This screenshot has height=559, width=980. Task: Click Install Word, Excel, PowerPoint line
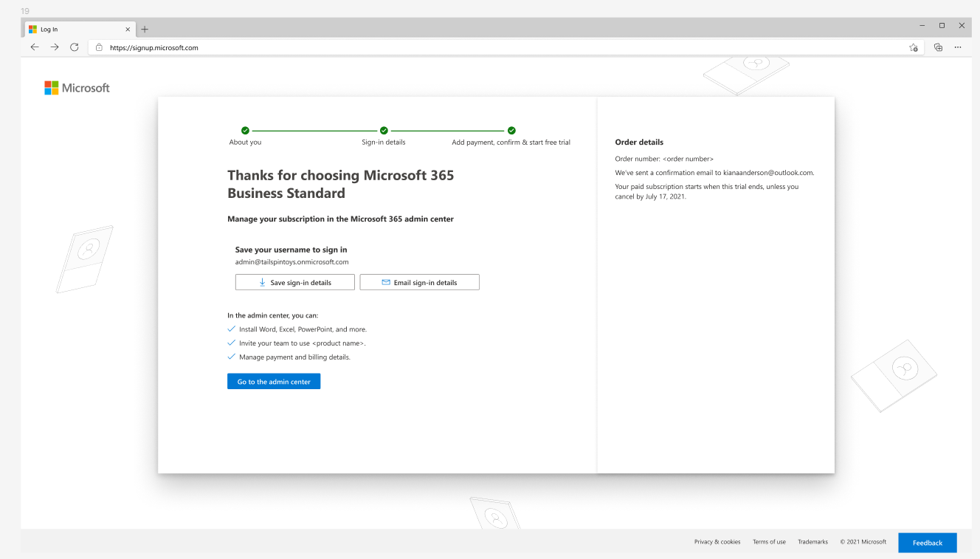(x=303, y=329)
